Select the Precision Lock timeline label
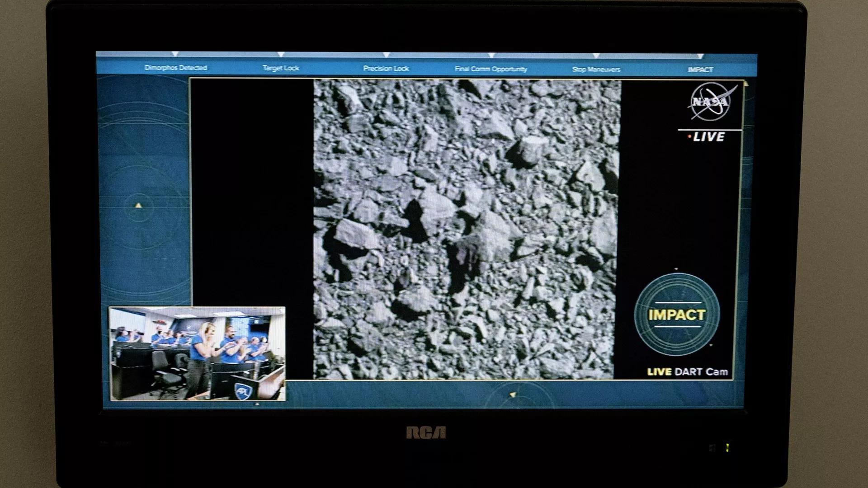The width and height of the screenshot is (868, 488). pos(386,69)
